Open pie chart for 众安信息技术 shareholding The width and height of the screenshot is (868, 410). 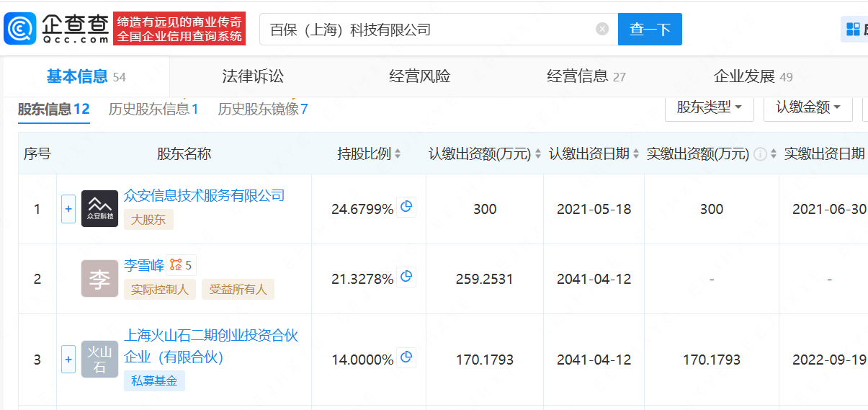pyautogui.click(x=406, y=208)
